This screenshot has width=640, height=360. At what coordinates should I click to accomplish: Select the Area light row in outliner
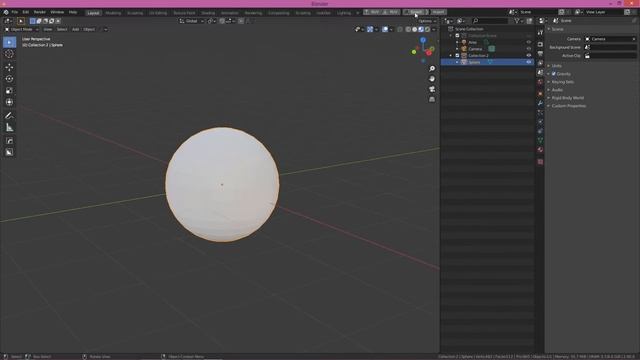(487, 42)
